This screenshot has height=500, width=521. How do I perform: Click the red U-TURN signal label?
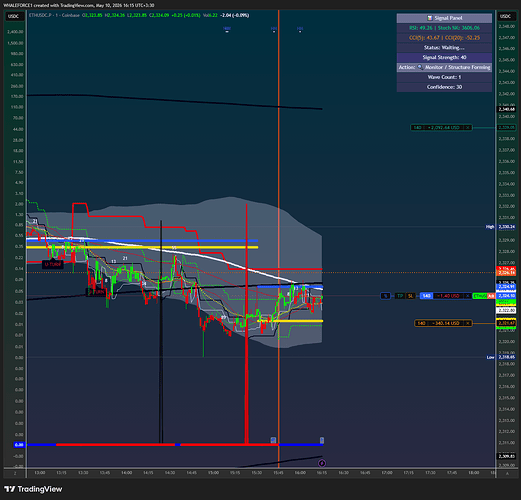click(53, 264)
